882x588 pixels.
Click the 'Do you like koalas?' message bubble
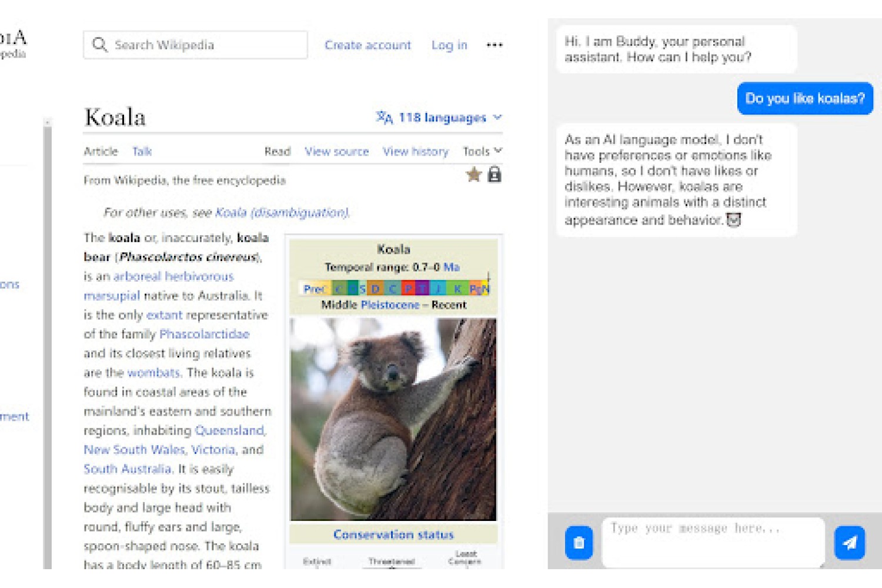click(x=805, y=98)
